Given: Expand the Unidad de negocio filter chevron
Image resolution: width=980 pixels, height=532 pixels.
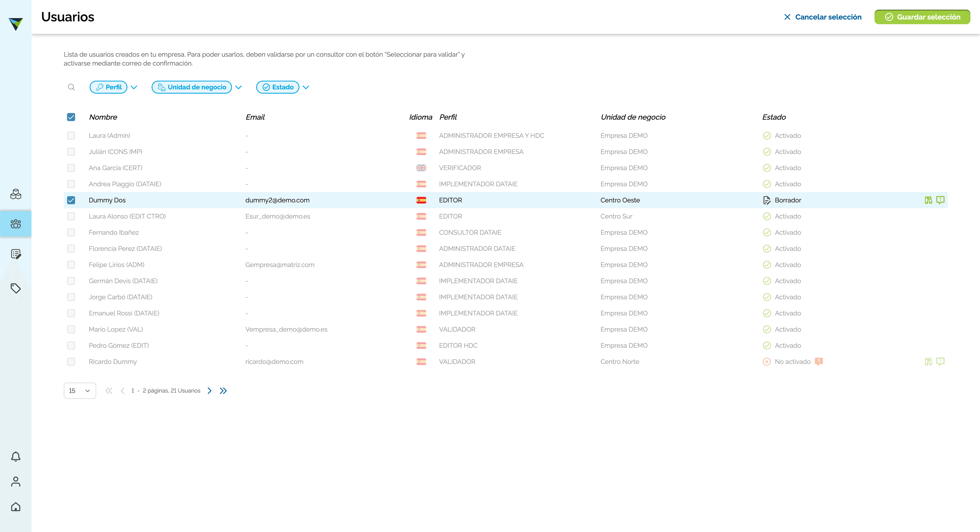Looking at the screenshot, I should [239, 87].
